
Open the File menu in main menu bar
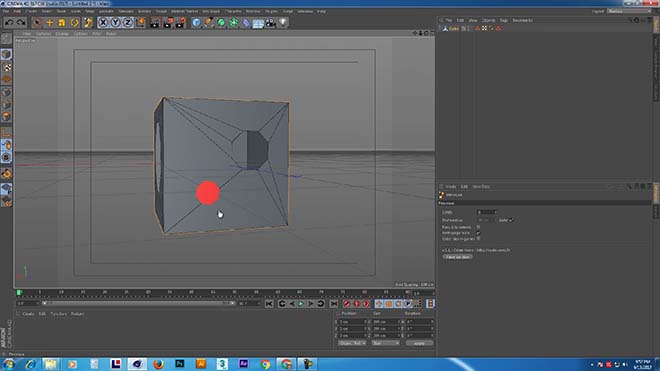click(6, 11)
